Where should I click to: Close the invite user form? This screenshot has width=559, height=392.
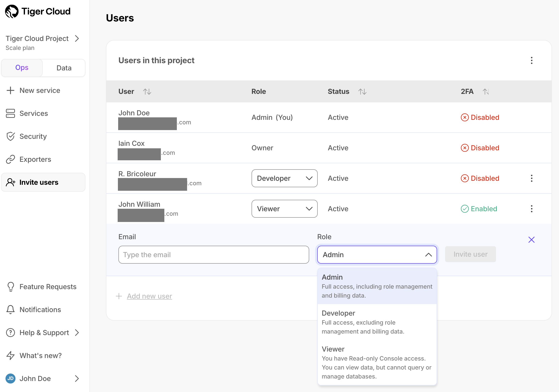coord(532,240)
